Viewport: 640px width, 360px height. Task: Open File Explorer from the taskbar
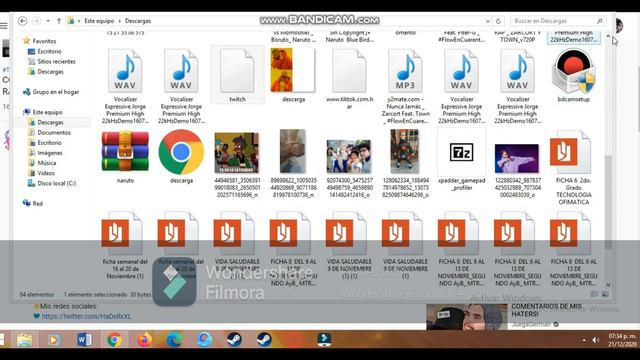tap(24, 340)
